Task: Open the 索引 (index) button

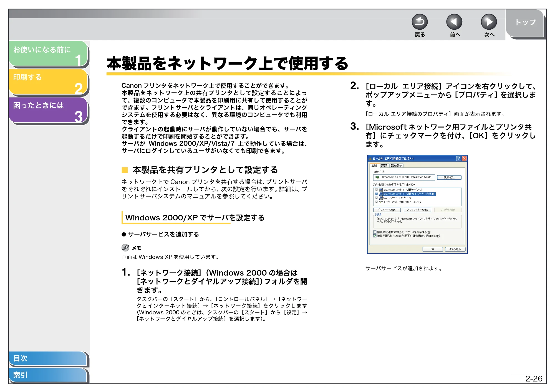Action: (x=48, y=375)
